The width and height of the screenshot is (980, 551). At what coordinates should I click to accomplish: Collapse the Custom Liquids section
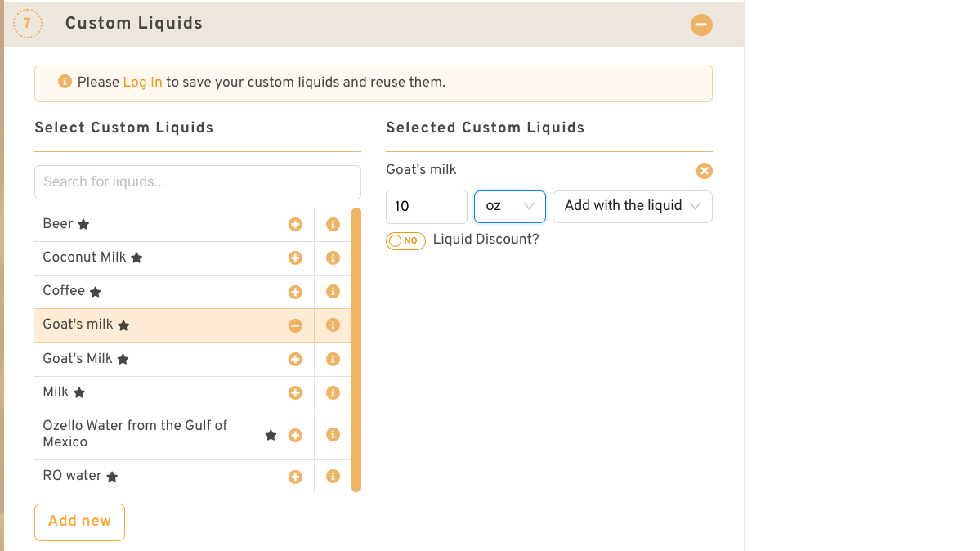[700, 25]
